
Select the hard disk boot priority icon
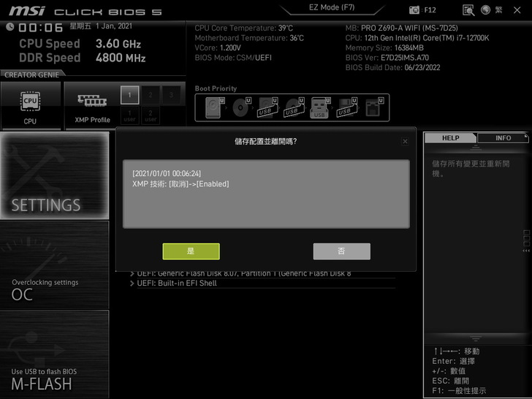click(x=214, y=107)
